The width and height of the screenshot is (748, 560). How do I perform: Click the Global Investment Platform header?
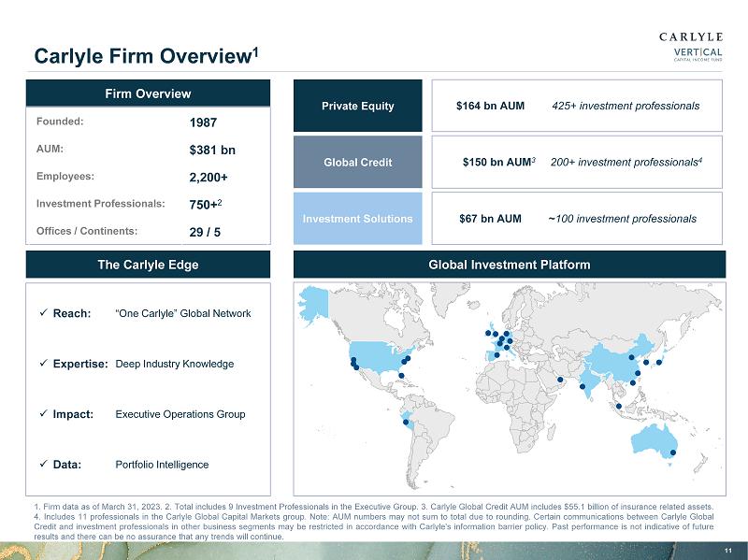click(x=510, y=265)
